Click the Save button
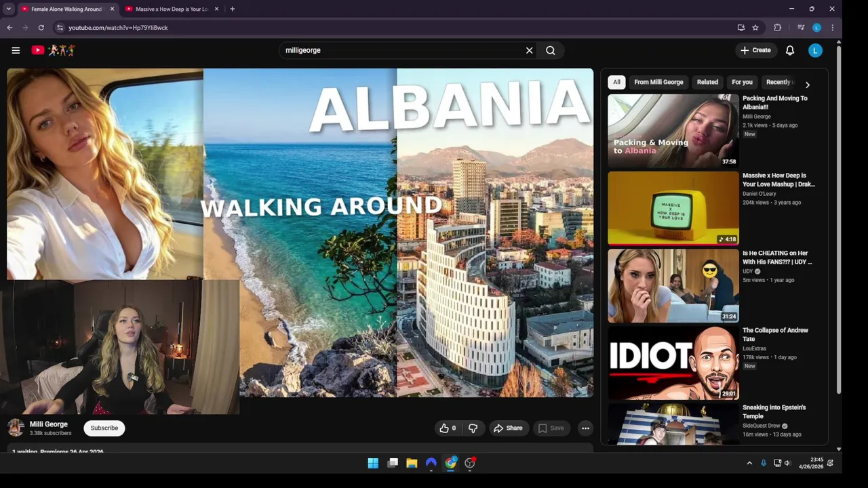The height and width of the screenshot is (488, 868). (551, 428)
